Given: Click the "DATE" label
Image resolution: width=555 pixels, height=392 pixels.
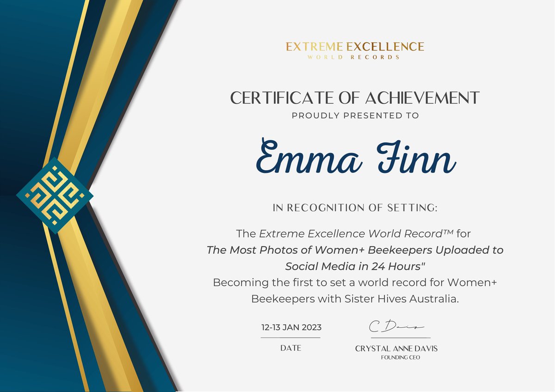Looking at the screenshot, I should tap(290, 348).
